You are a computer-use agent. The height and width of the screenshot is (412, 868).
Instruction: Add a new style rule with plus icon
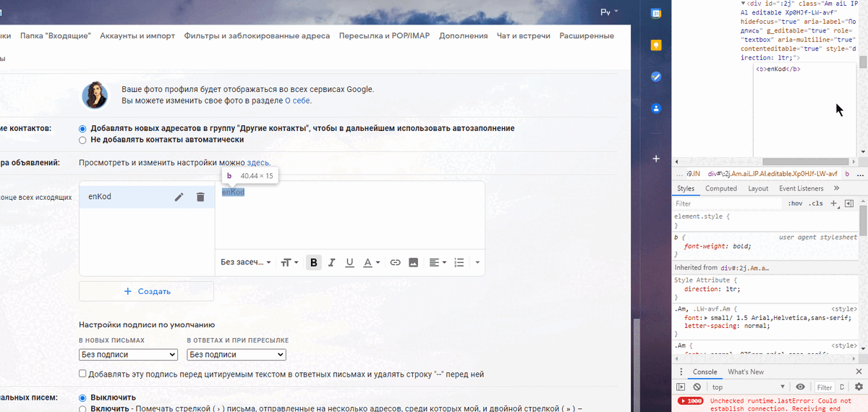pos(834,203)
